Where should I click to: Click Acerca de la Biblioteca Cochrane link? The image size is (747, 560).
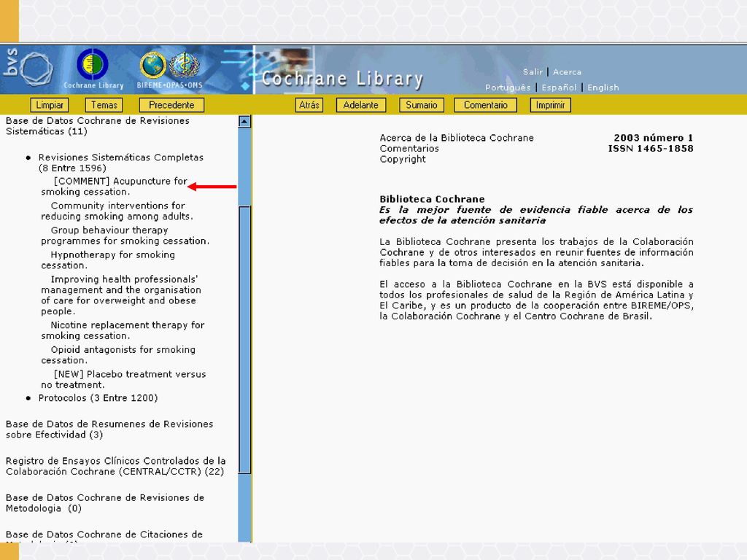coord(457,138)
